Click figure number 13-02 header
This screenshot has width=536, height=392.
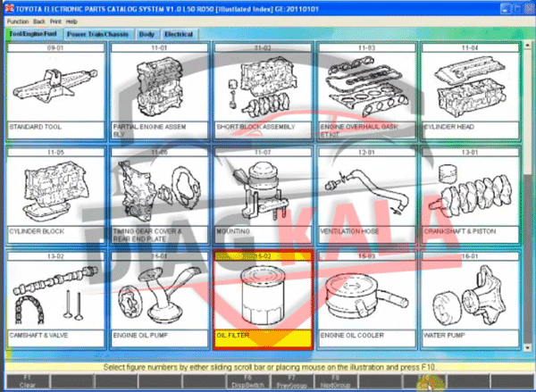click(55, 256)
